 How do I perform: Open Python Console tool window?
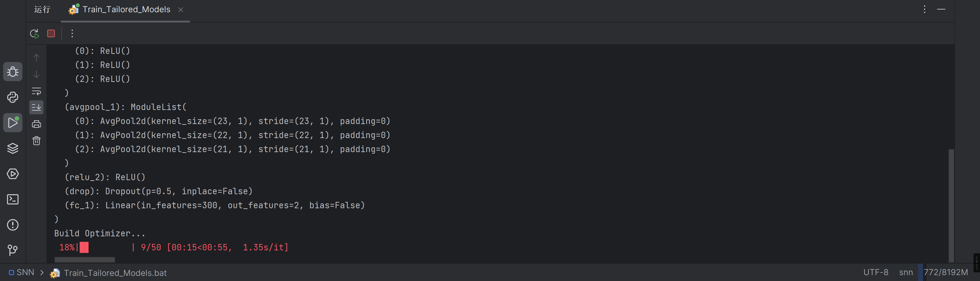(13, 97)
